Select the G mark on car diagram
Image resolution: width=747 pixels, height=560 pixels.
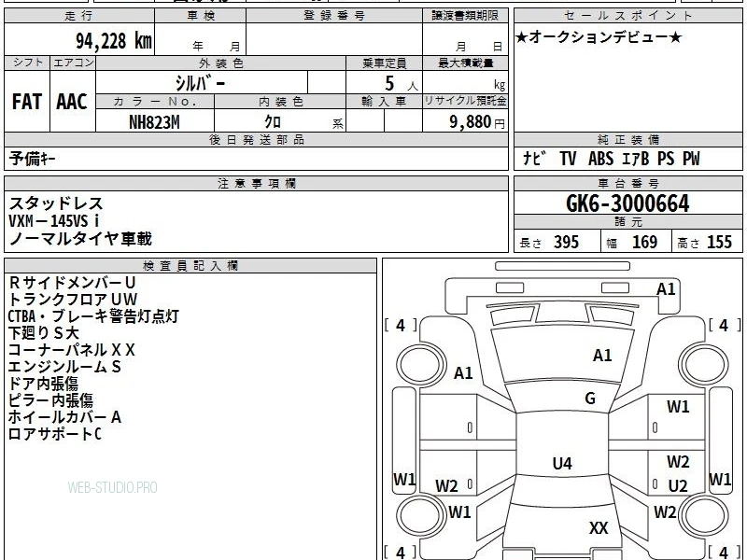pyautogui.click(x=590, y=399)
